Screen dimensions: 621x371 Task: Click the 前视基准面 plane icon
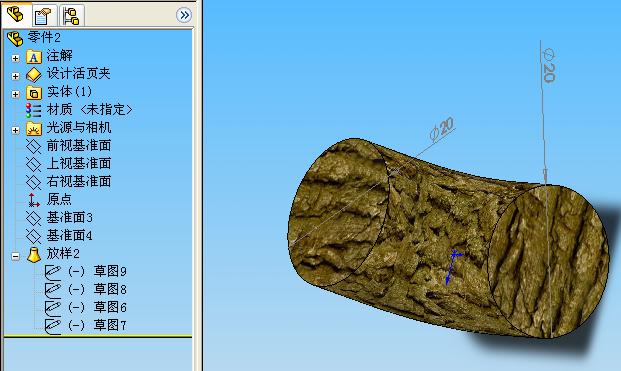coord(34,146)
